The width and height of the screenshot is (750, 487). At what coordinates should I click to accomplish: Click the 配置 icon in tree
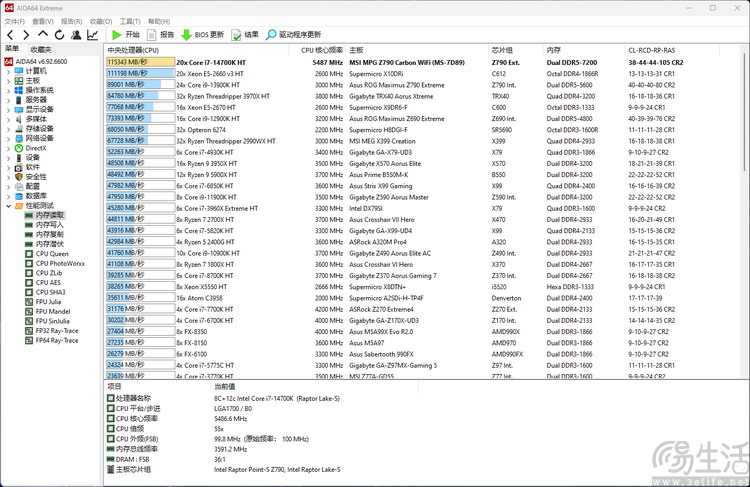19,186
